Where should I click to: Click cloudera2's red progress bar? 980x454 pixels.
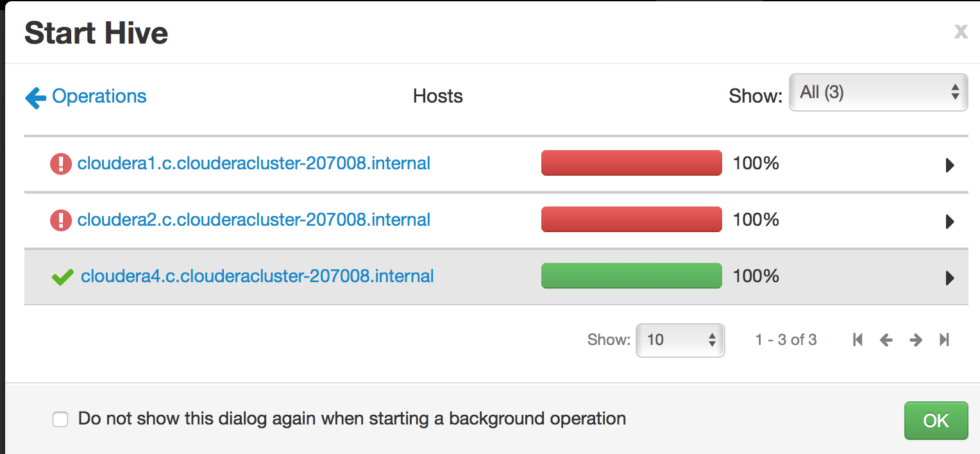[631, 219]
